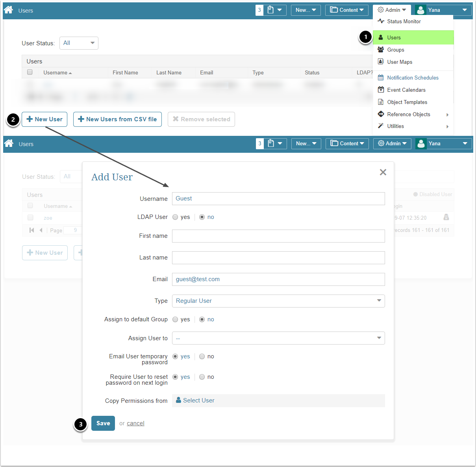Sort by the Last Name column header
The image size is (476, 467).
click(169, 73)
